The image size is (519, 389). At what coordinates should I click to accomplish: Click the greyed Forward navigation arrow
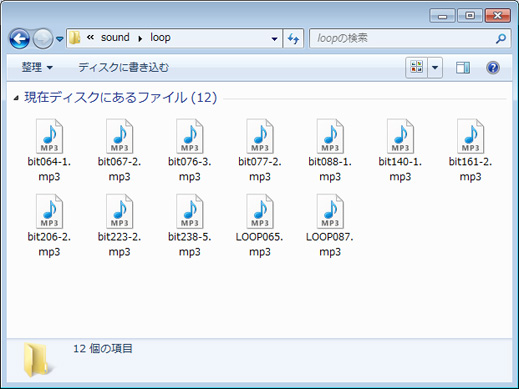pyautogui.click(x=43, y=39)
